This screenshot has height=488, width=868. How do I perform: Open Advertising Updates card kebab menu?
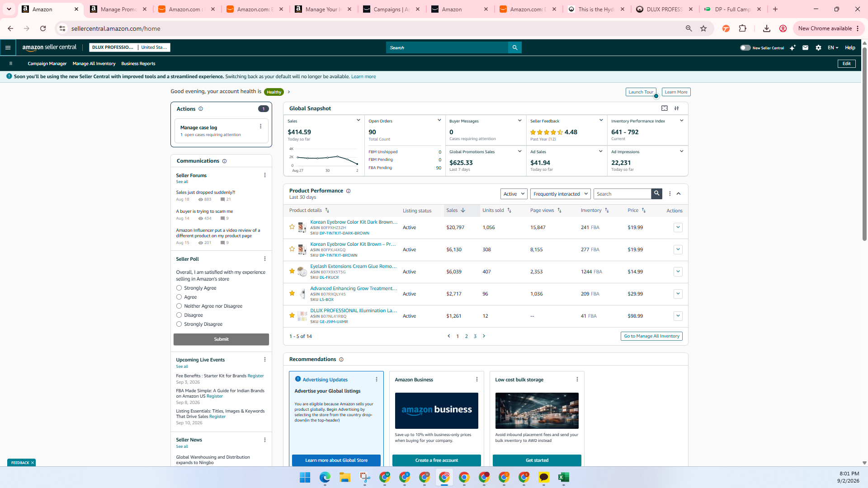tap(377, 380)
